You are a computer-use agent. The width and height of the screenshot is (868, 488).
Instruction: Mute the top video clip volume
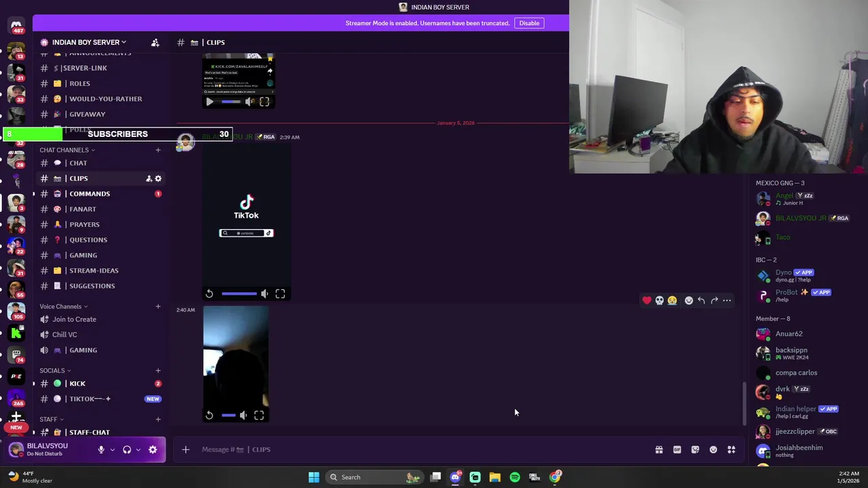click(x=250, y=102)
